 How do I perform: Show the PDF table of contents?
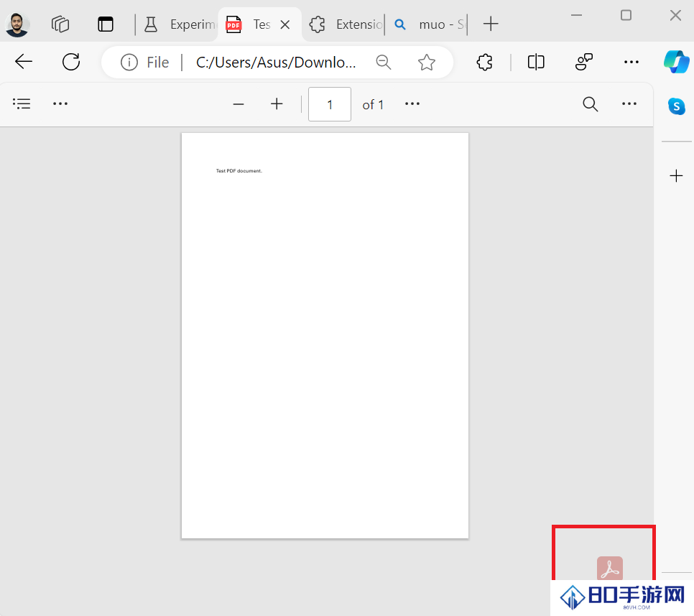(22, 104)
